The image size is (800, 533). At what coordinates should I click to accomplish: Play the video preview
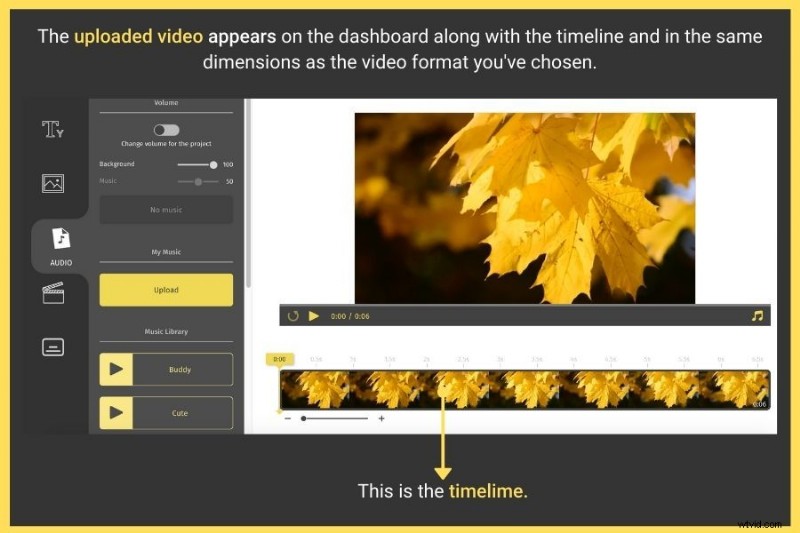click(x=314, y=316)
